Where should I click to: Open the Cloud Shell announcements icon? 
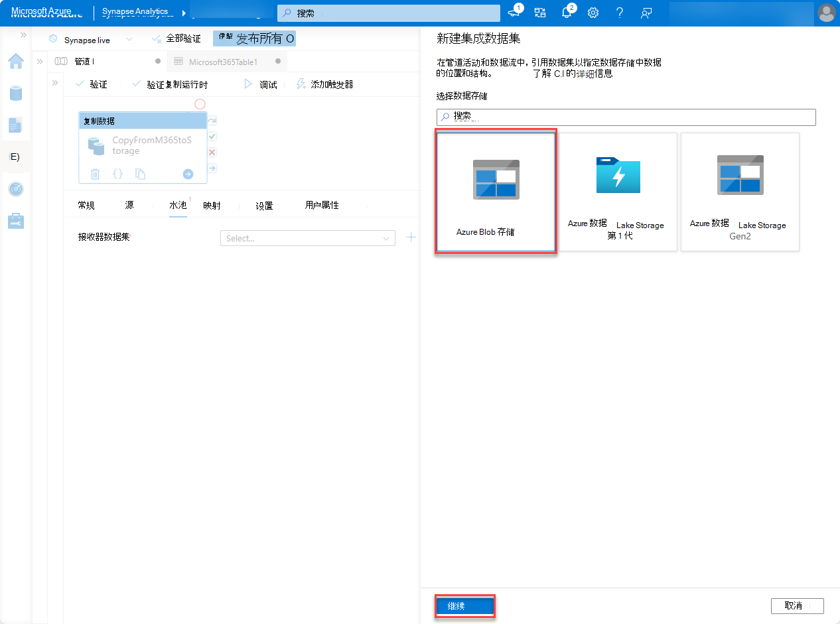(x=514, y=13)
